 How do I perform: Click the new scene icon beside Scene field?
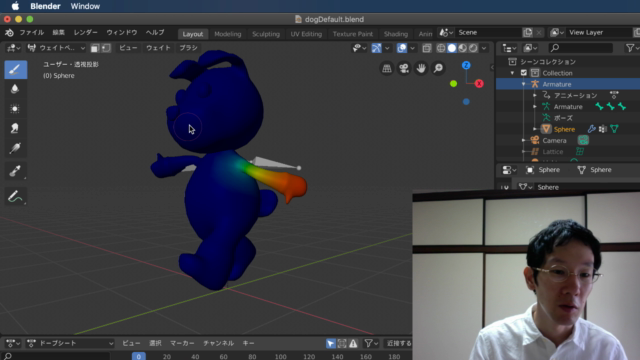(x=527, y=33)
